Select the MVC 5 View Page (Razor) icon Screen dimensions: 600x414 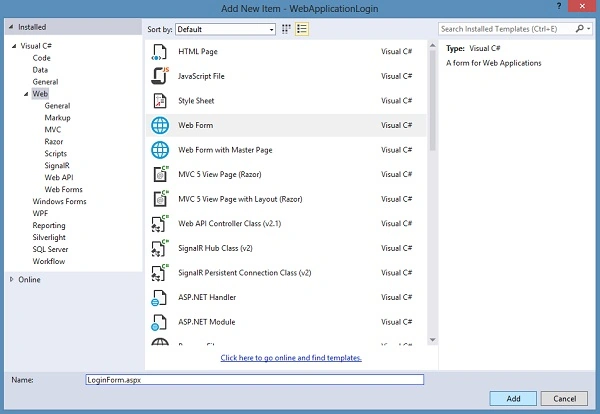click(160, 174)
